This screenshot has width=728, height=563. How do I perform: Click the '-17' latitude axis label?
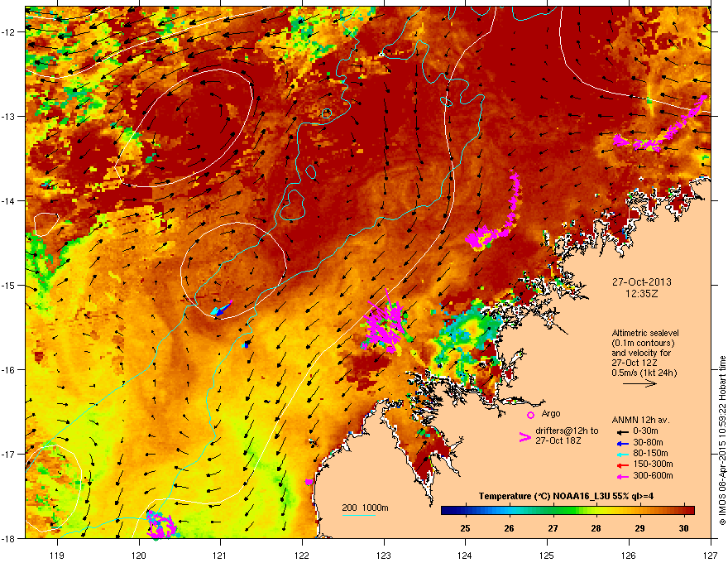(8, 454)
